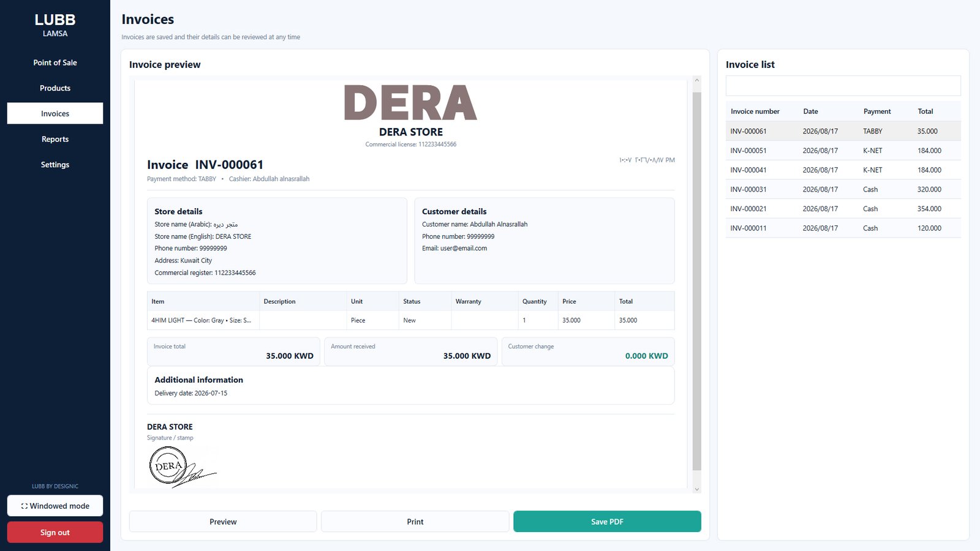The width and height of the screenshot is (980, 551).
Task: Click the Invoice number column header
Action: click(x=755, y=111)
